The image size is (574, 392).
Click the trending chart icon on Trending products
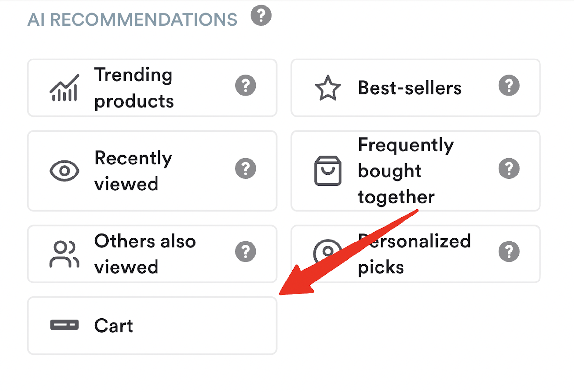(64, 88)
